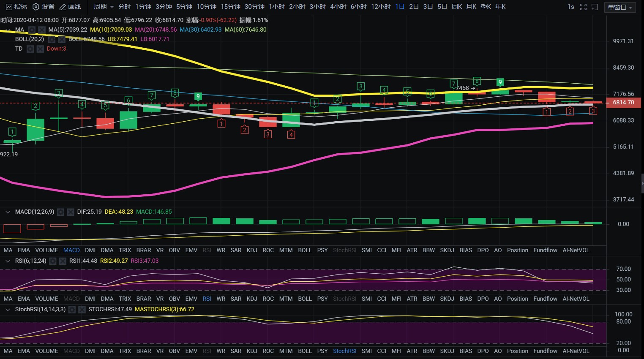This screenshot has height=359, width=644.
Task: Switch to the 周K weekly timeframe
Action: click(456, 6)
